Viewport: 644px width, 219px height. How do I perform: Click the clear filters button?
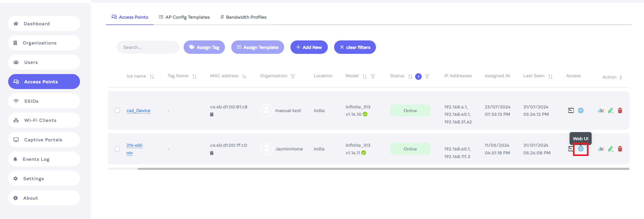pos(355,47)
